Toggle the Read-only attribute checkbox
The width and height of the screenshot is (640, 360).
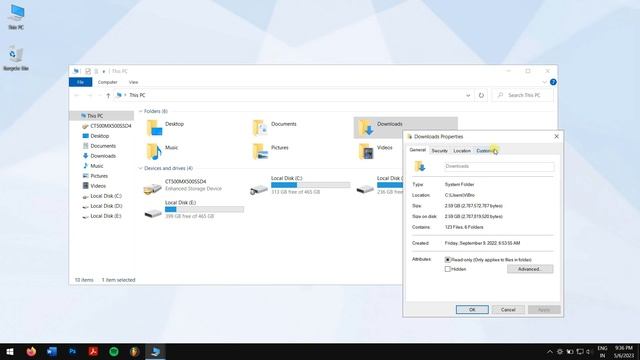click(447, 260)
